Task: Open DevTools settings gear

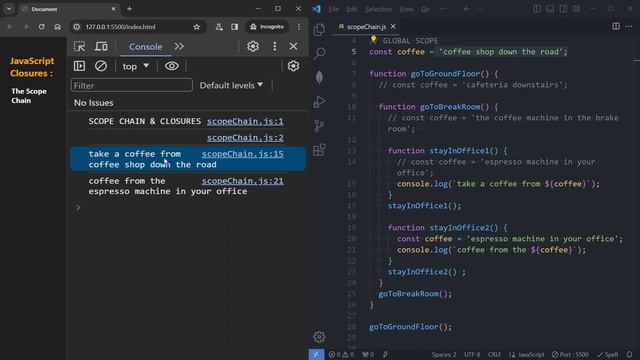Action: click(x=253, y=47)
